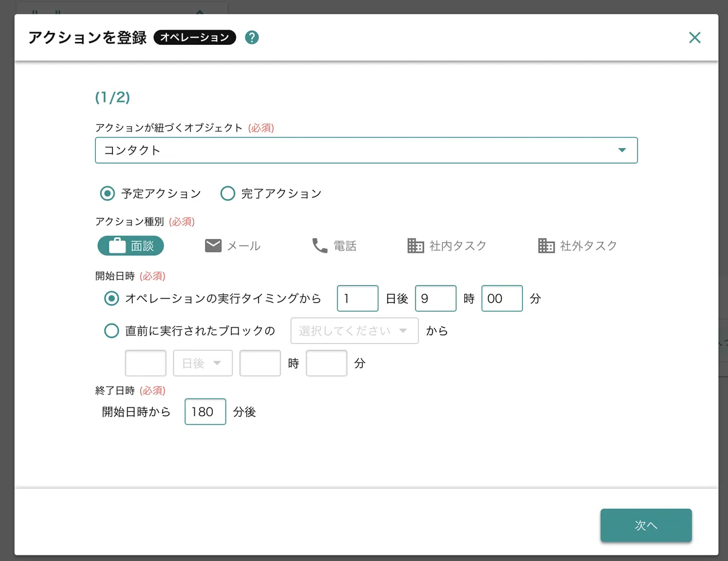728x561 pixels.
Task: Select the メール envelope action type
Action: (x=233, y=246)
